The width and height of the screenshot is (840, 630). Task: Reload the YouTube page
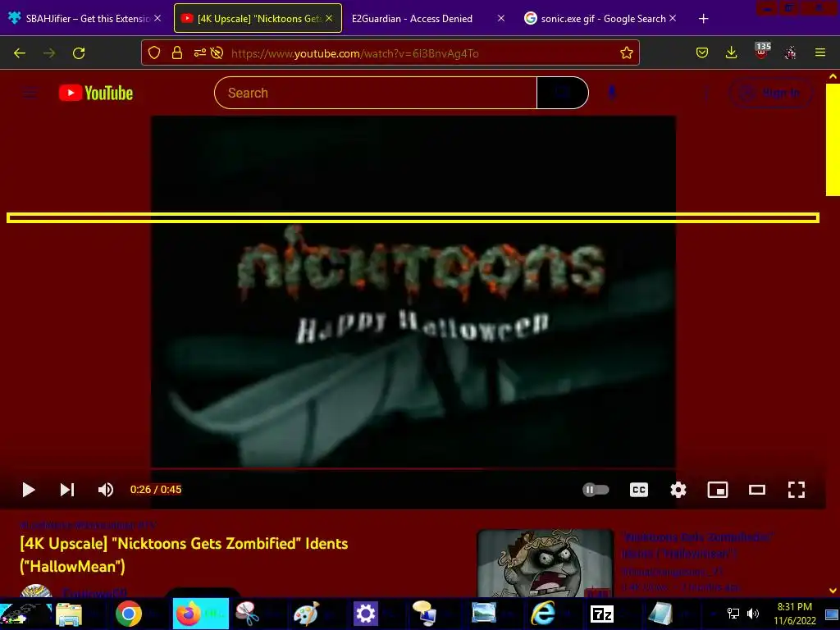click(79, 53)
